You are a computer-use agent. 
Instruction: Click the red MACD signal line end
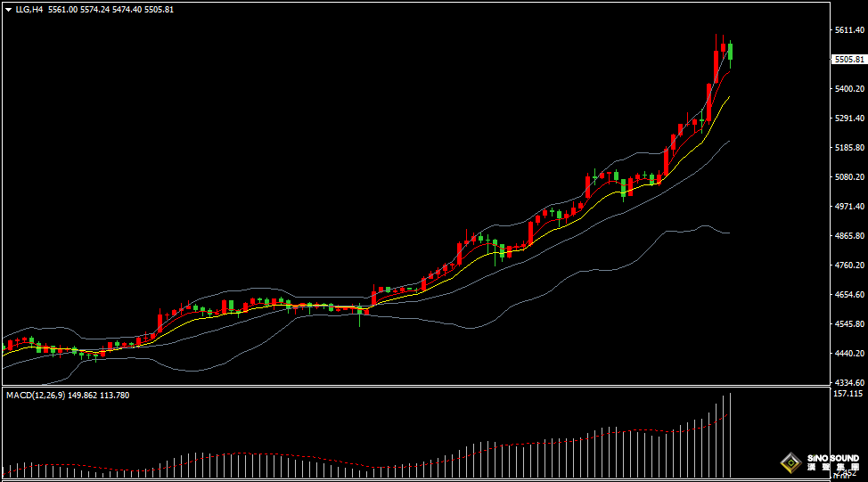point(728,416)
